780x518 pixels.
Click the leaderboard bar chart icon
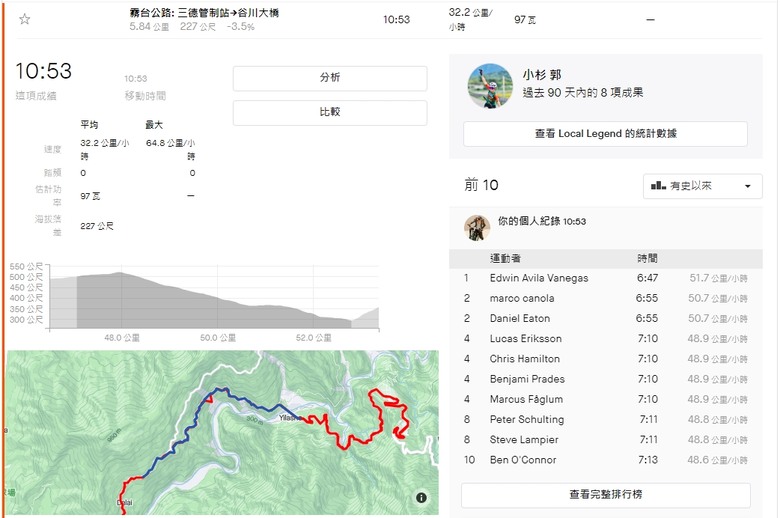pos(658,186)
